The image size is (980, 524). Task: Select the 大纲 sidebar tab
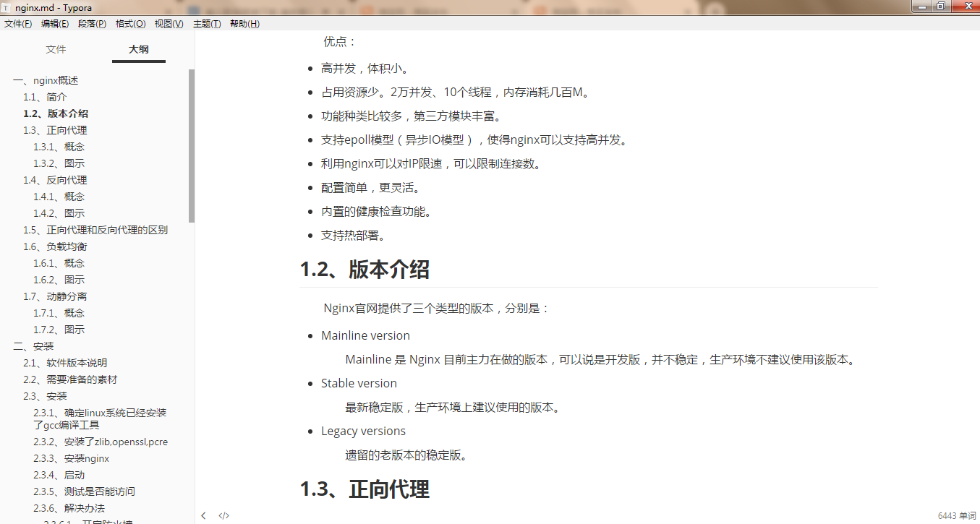coord(138,49)
